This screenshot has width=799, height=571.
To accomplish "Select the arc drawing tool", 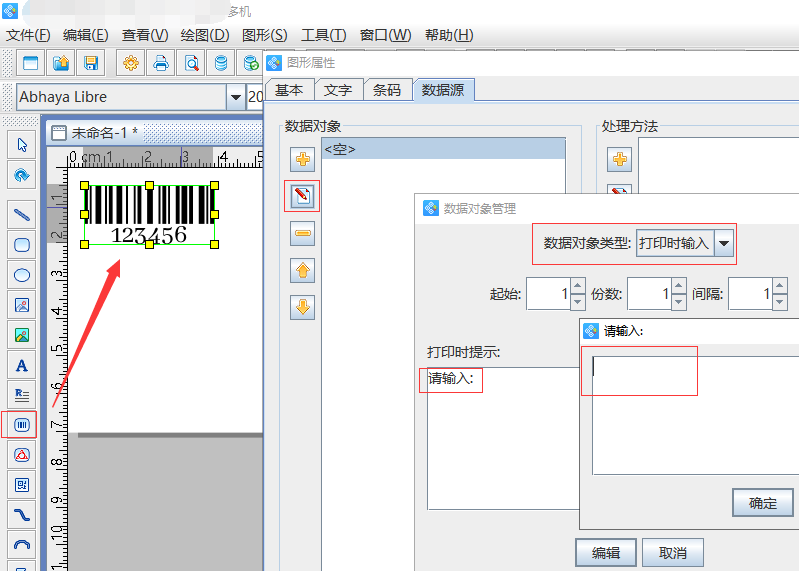I will (x=22, y=545).
